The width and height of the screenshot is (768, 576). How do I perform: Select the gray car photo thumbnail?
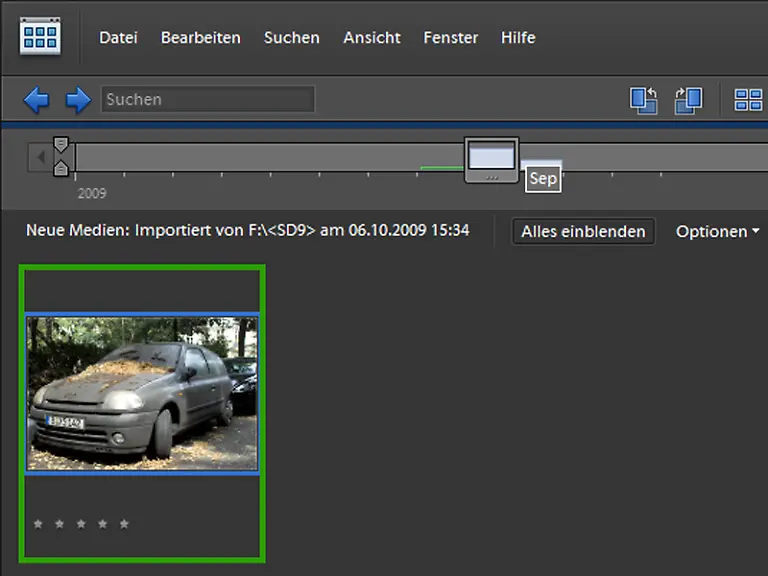[142, 393]
